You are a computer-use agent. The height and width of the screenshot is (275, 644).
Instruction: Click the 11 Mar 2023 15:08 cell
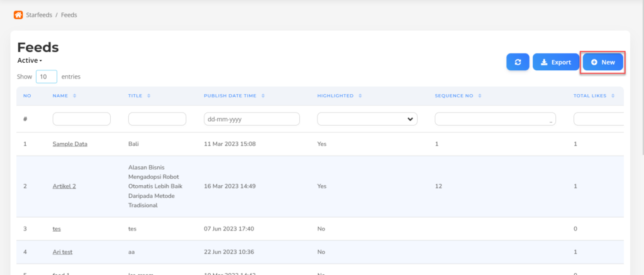230,144
